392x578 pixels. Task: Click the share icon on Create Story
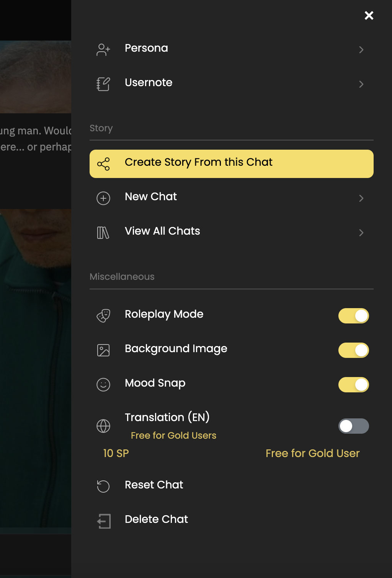point(103,164)
